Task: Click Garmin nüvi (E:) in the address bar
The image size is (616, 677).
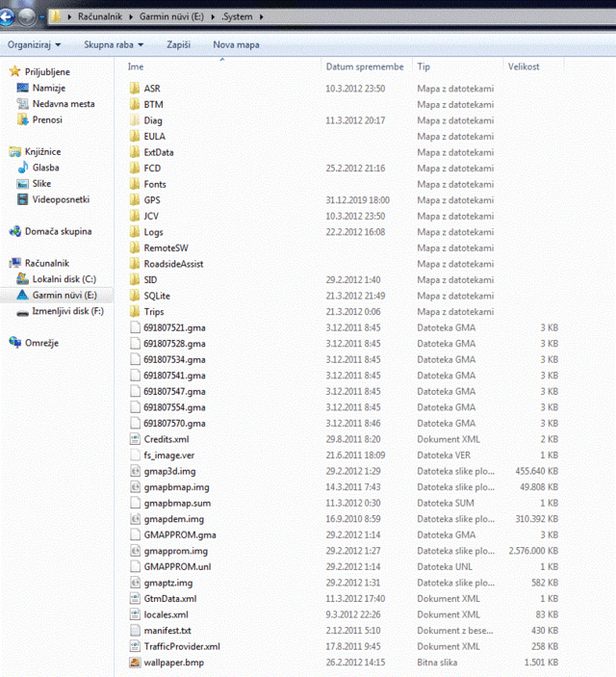Action: [x=172, y=16]
